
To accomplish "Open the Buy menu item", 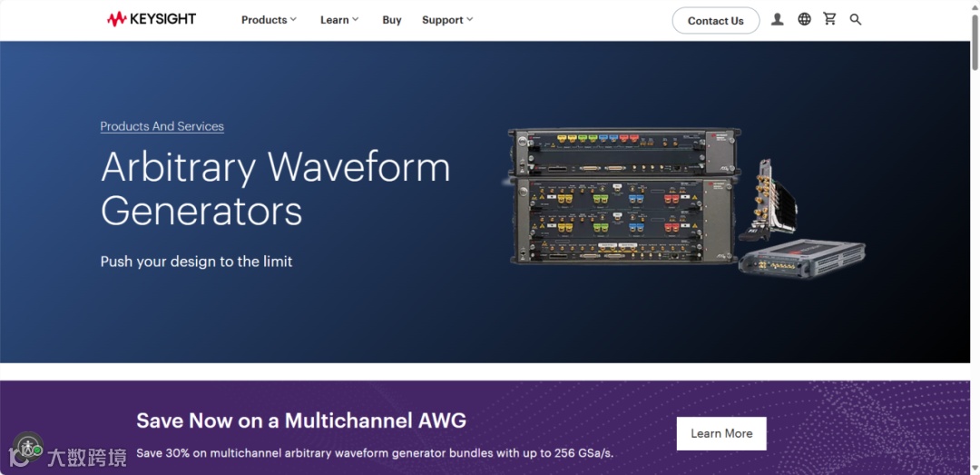I will 392,20.
